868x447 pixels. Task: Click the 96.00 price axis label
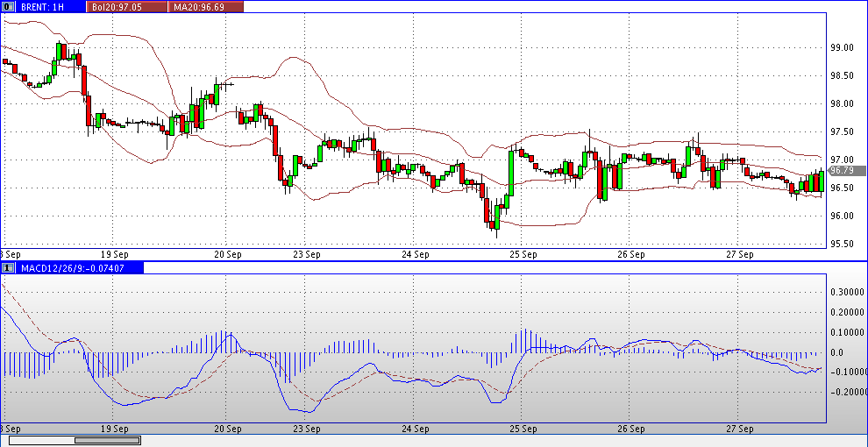click(x=842, y=216)
